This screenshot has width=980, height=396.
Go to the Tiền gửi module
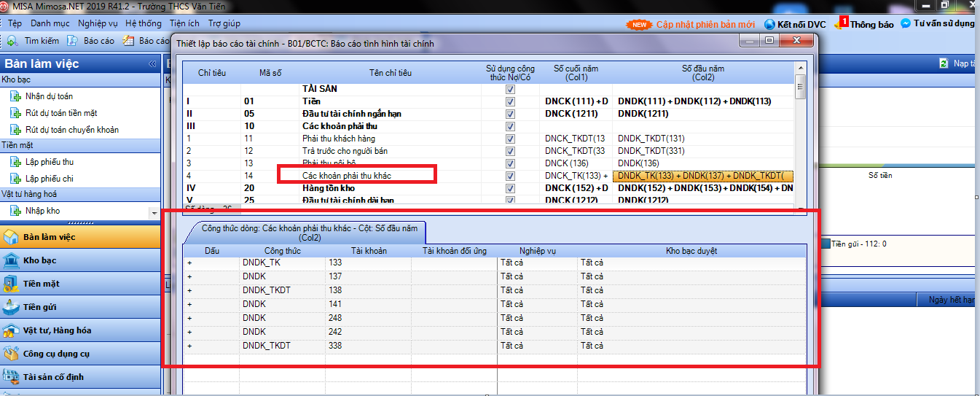click(41, 307)
